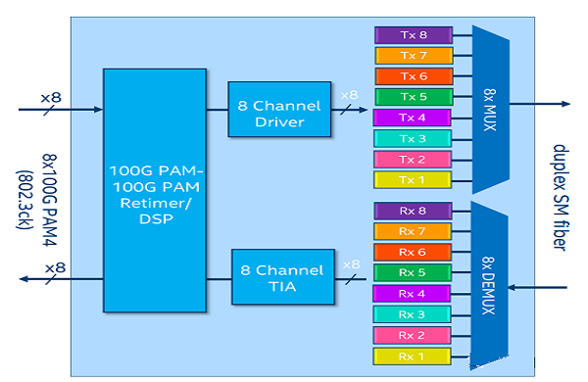Click the teal Tx 3 block

click(x=413, y=139)
